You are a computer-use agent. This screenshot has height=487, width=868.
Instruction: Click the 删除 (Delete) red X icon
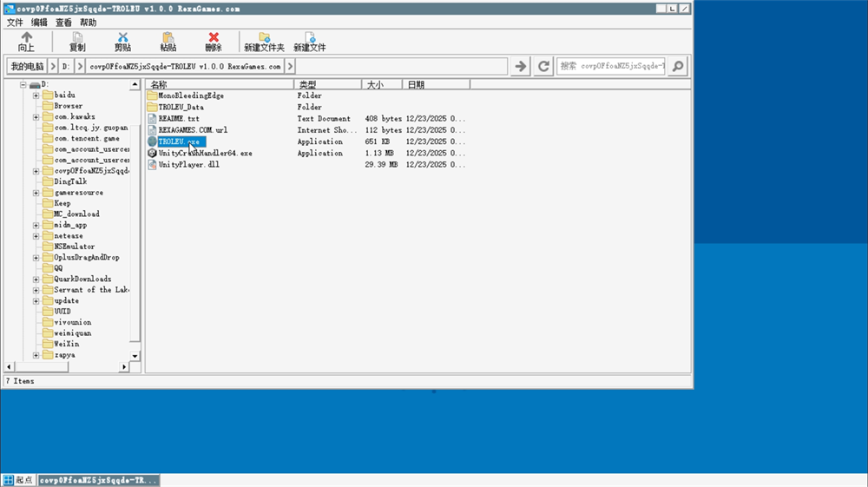pos(214,38)
